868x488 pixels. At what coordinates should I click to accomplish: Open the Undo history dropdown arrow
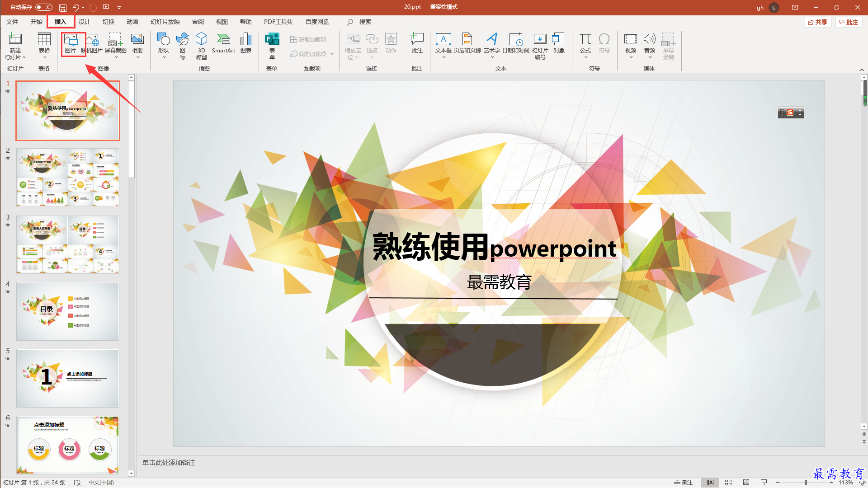[x=83, y=8]
